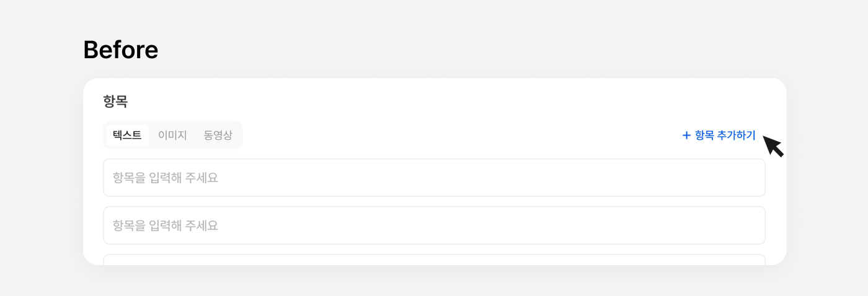
Task: Click the gray segmented control background after 동영상
Action: point(238,135)
